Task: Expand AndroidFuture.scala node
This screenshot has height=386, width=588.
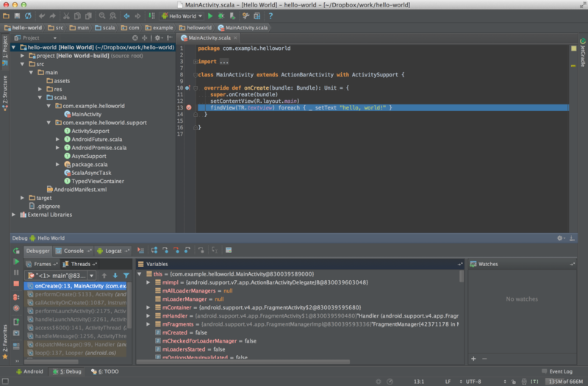Action: pos(57,139)
